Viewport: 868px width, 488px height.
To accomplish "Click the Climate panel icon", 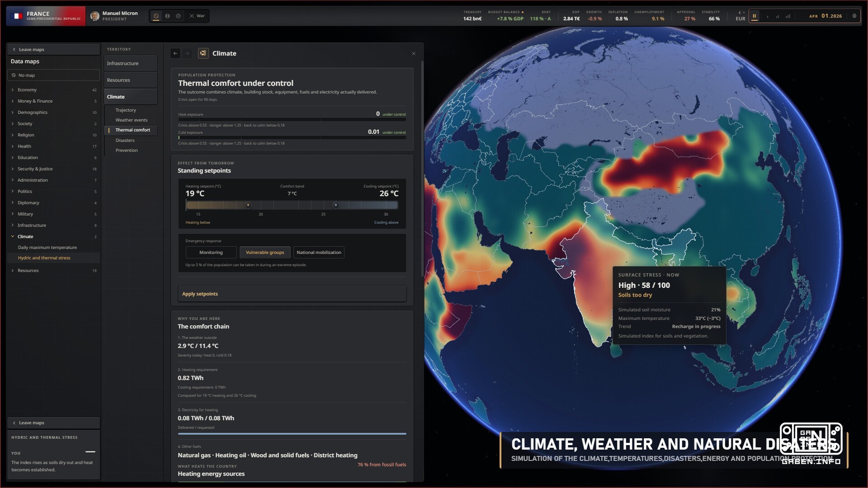I will (x=203, y=53).
